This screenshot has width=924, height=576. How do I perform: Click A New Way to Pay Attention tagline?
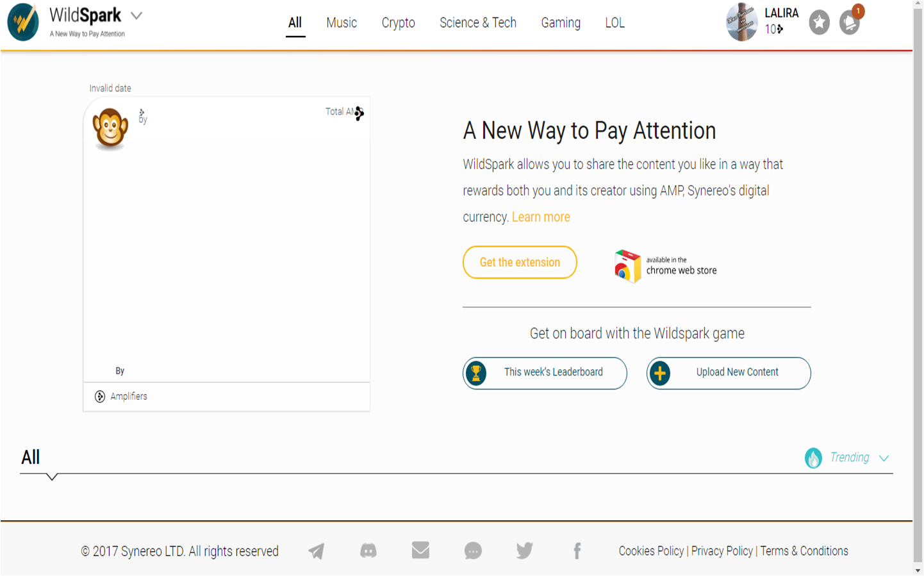[87, 34]
